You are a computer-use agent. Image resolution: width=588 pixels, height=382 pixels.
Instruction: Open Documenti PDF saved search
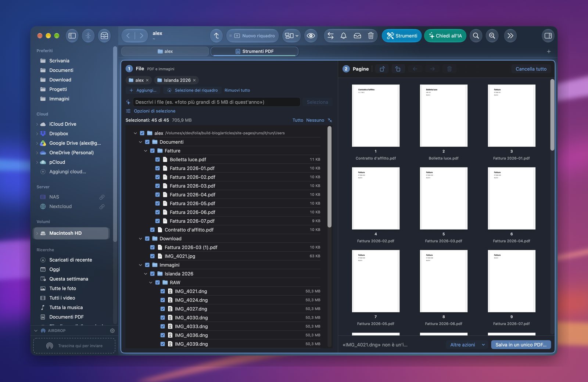point(67,317)
